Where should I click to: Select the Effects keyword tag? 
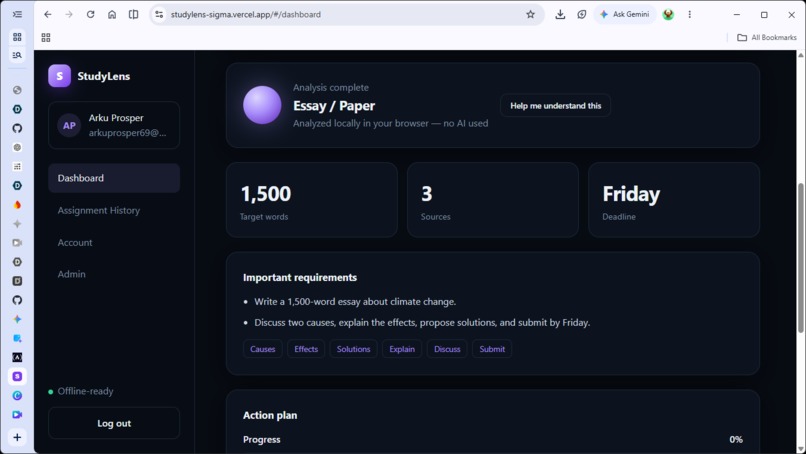306,349
